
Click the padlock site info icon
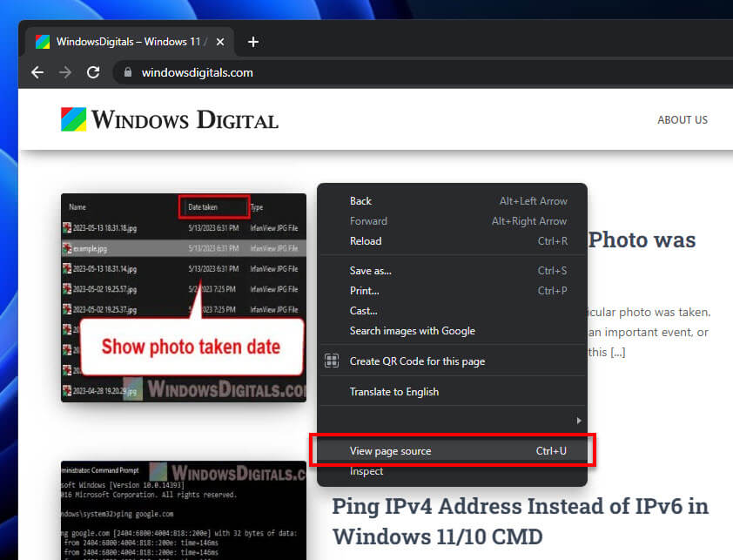point(128,72)
